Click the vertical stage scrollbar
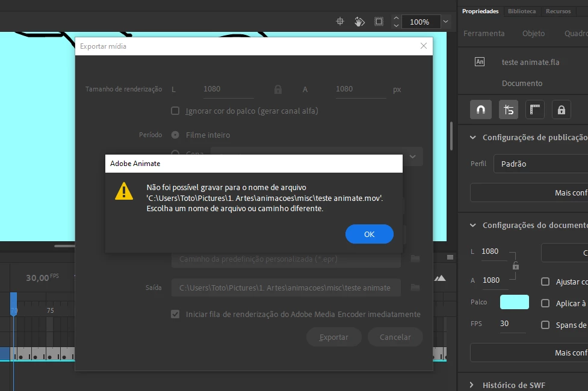Viewport: 588px width, 391px height. click(x=451, y=136)
